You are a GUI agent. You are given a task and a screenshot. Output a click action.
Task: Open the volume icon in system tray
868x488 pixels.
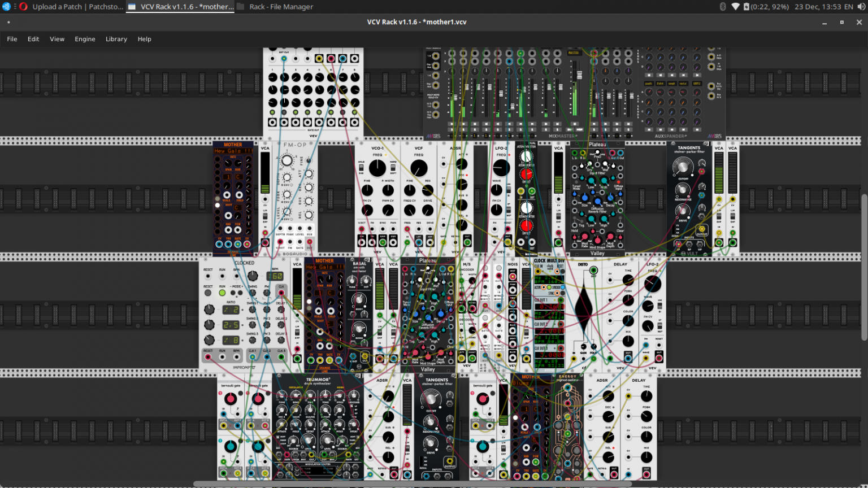pyautogui.click(x=861, y=7)
